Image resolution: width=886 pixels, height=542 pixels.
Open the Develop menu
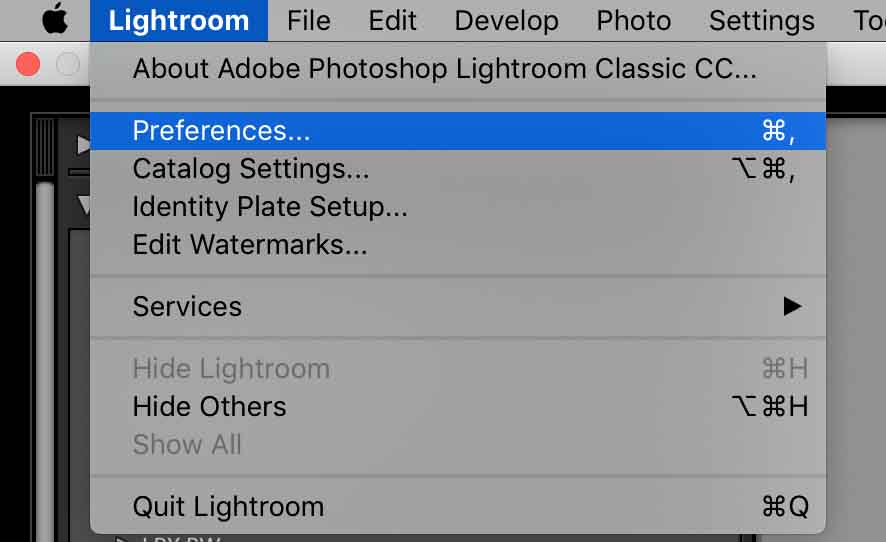[x=506, y=20]
